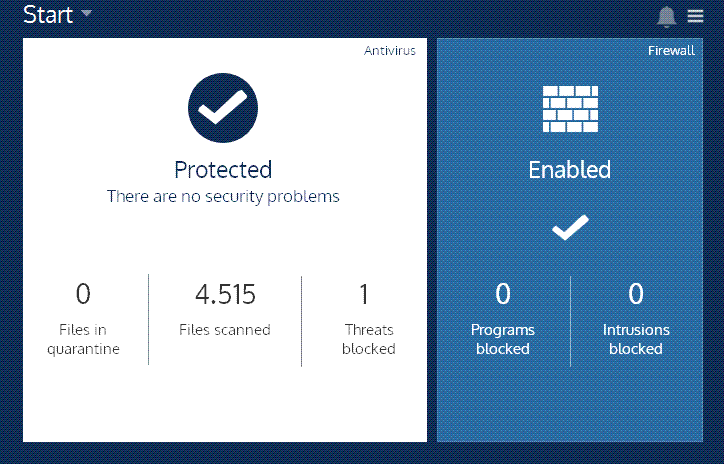Click 'There are no security problems' message
Screen dimensions: 724x464
coord(223,197)
